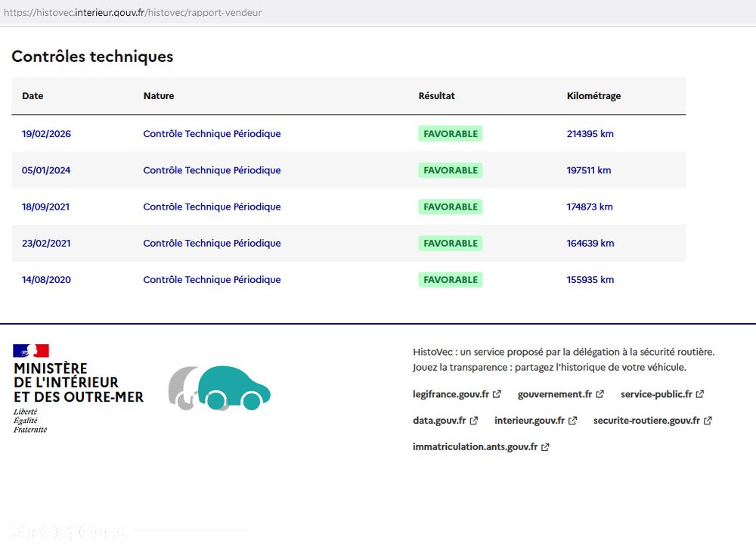Viewport: 756px width, 547px height.
Task: Click the browser address bar URL
Action: [132, 13]
